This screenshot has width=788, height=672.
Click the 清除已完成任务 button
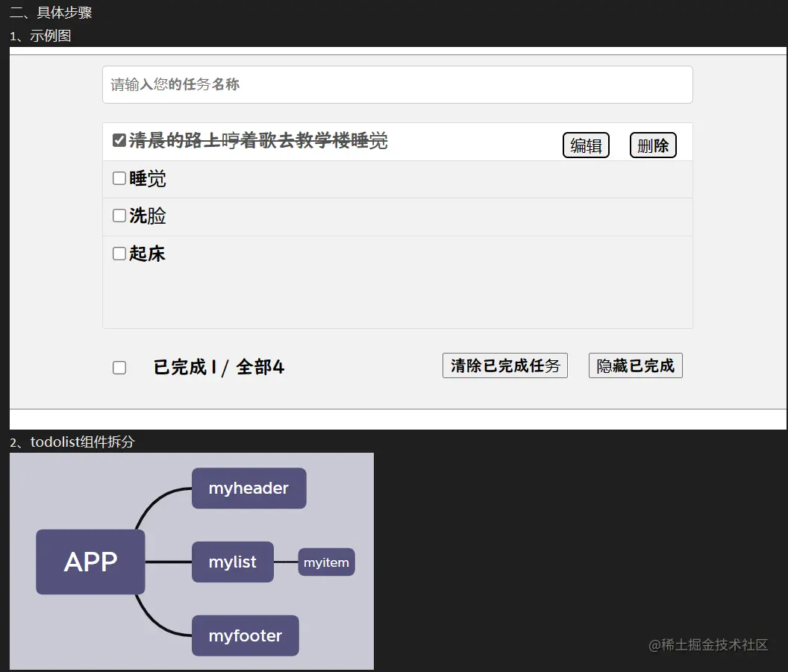[505, 365]
